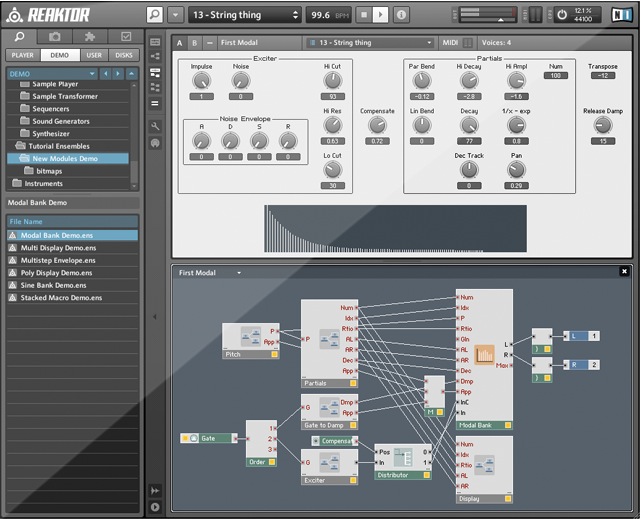Select the L audio output terminal
The height and width of the screenshot is (519, 641).
(x=581, y=336)
